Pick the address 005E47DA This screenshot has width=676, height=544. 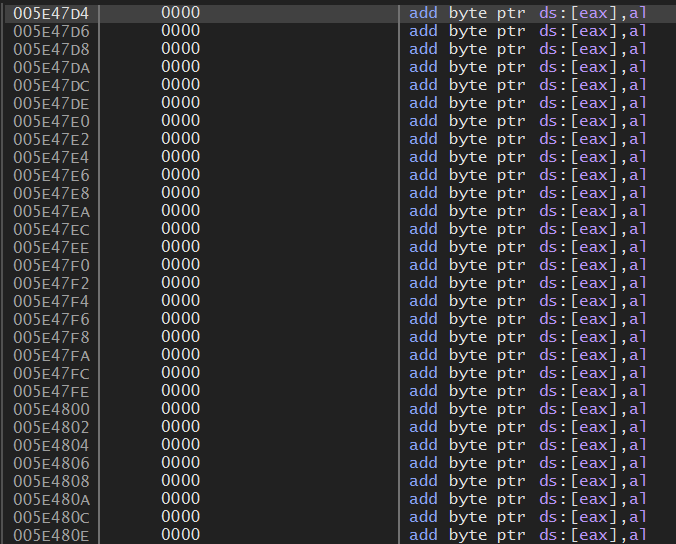[x=51, y=68]
